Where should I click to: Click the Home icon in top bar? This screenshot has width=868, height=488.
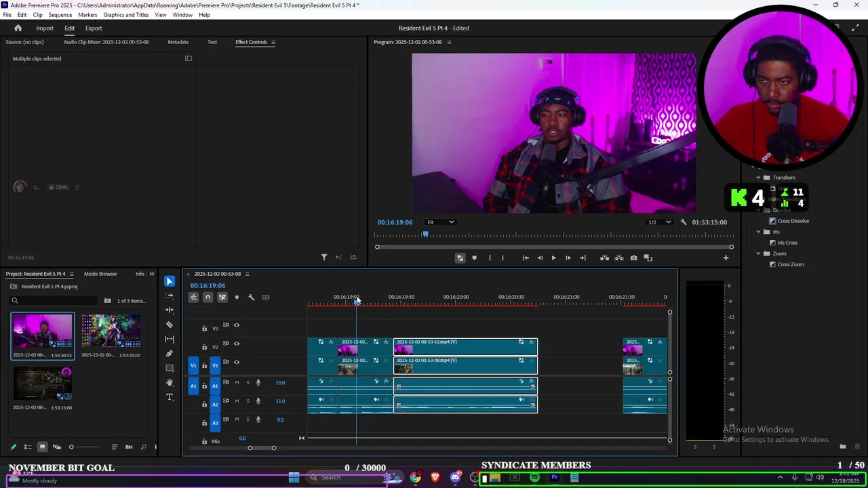[18, 28]
